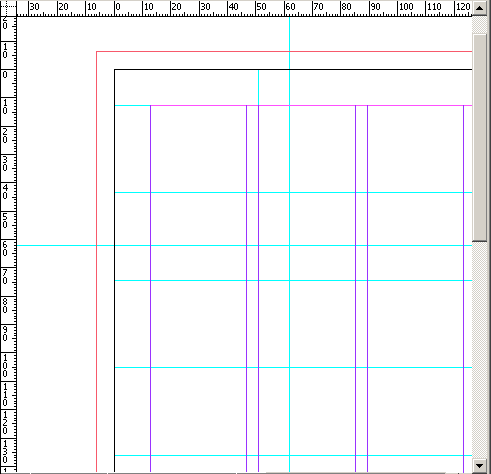Select the lowest horizontal cyan guide
The width and height of the screenshot is (491, 474).
tap(293, 455)
